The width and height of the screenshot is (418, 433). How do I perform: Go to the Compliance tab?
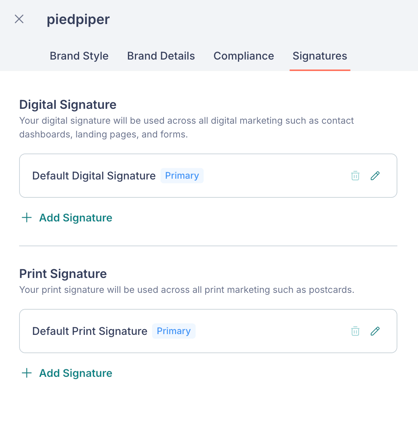click(x=244, y=56)
